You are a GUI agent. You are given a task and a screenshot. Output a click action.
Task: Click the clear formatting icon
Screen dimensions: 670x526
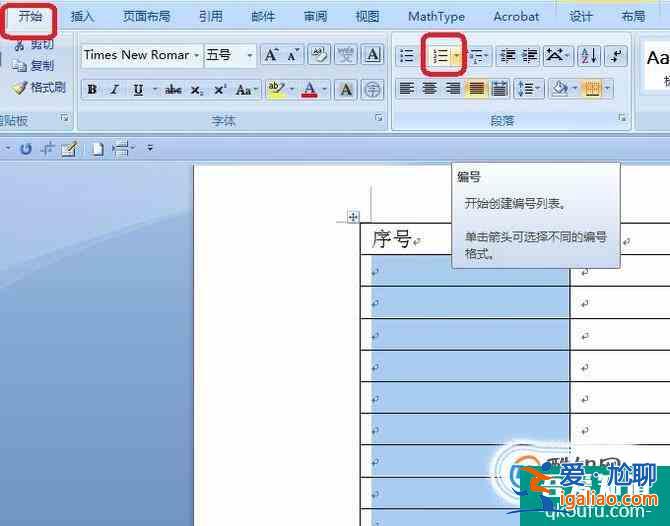(x=319, y=56)
